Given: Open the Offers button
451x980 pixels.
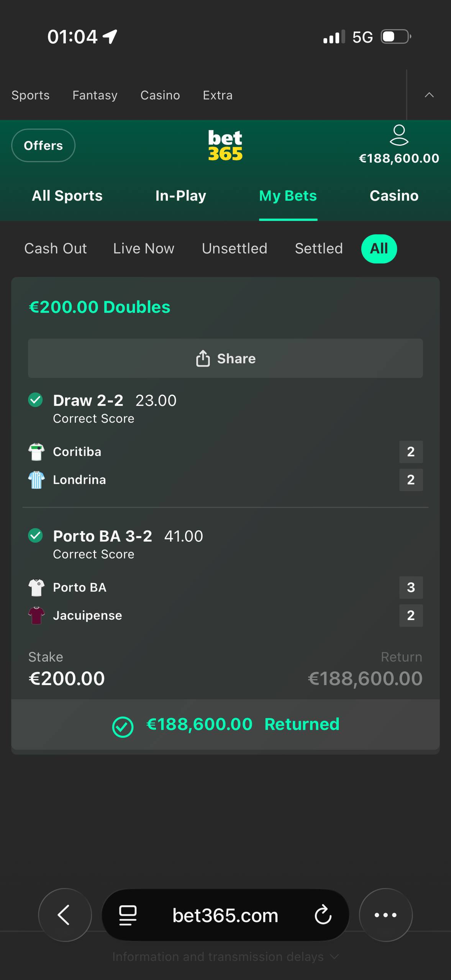Looking at the screenshot, I should [43, 145].
